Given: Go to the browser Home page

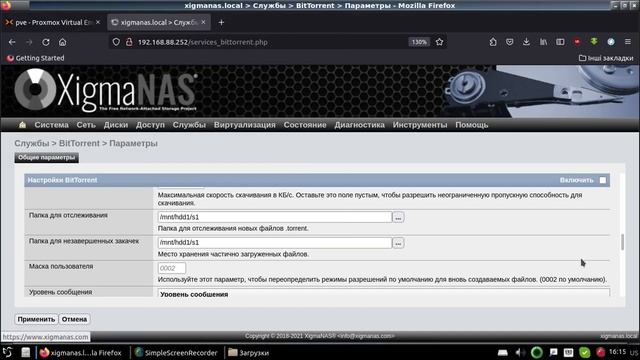Looking at the screenshot, I should pos(62,42).
